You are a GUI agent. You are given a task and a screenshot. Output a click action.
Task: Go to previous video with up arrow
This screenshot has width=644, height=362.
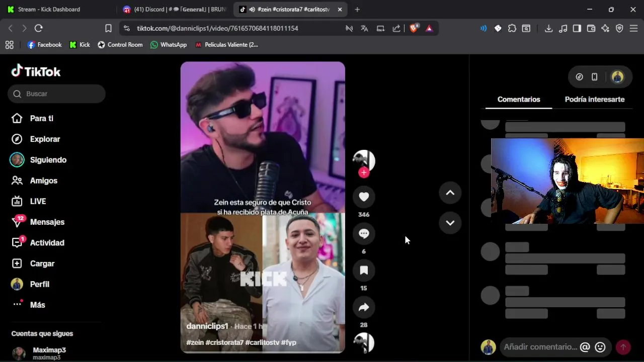tap(450, 193)
